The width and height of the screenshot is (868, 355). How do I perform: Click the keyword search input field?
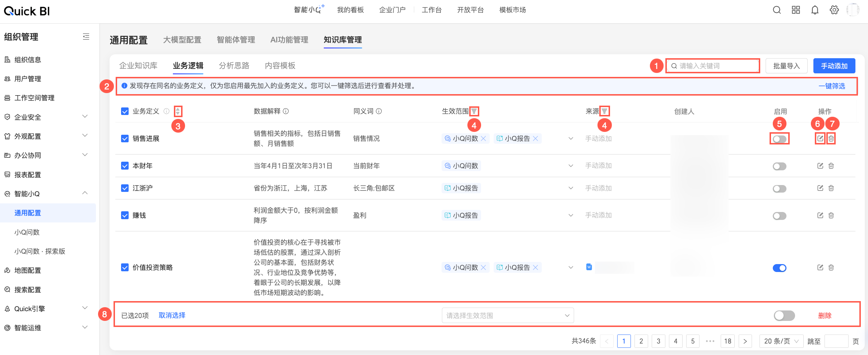(713, 66)
